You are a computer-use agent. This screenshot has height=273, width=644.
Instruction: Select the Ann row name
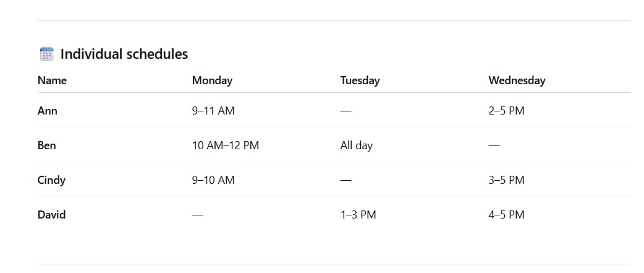(x=47, y=111)
